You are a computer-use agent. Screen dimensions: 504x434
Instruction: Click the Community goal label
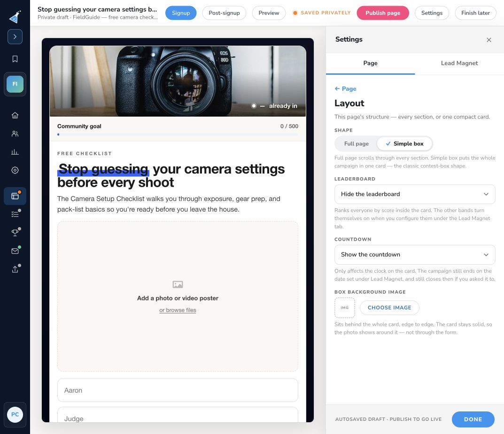click(79, 126)
